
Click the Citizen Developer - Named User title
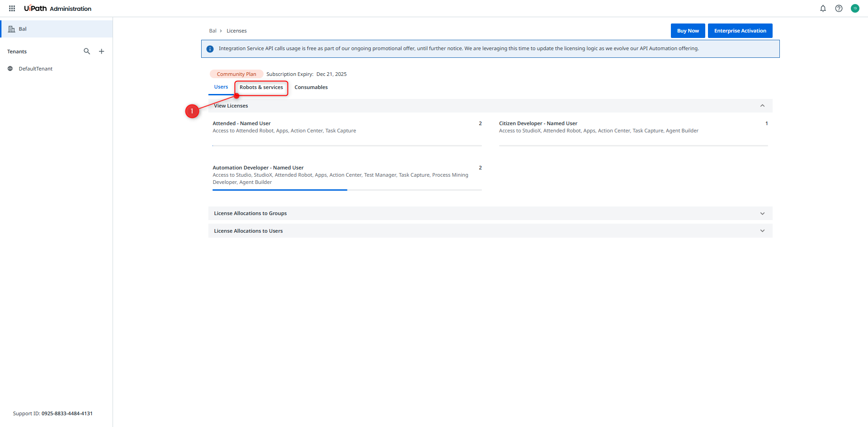tap(538, 123)
